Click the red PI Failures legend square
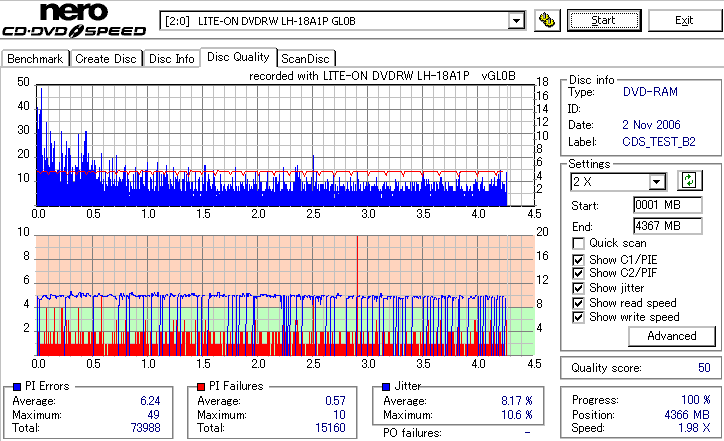The image size is (724, 441). pyautogui.click(x=201, y=387)
